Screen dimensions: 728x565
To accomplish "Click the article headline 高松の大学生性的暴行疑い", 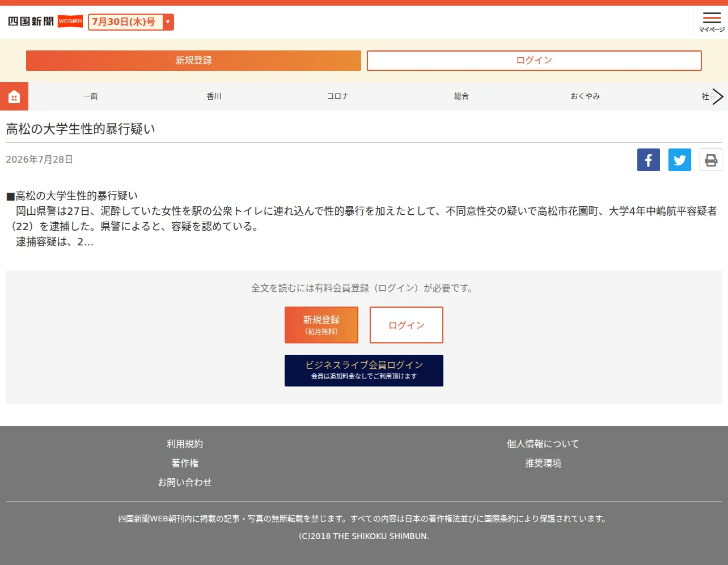I will click(x=81, y=129).
